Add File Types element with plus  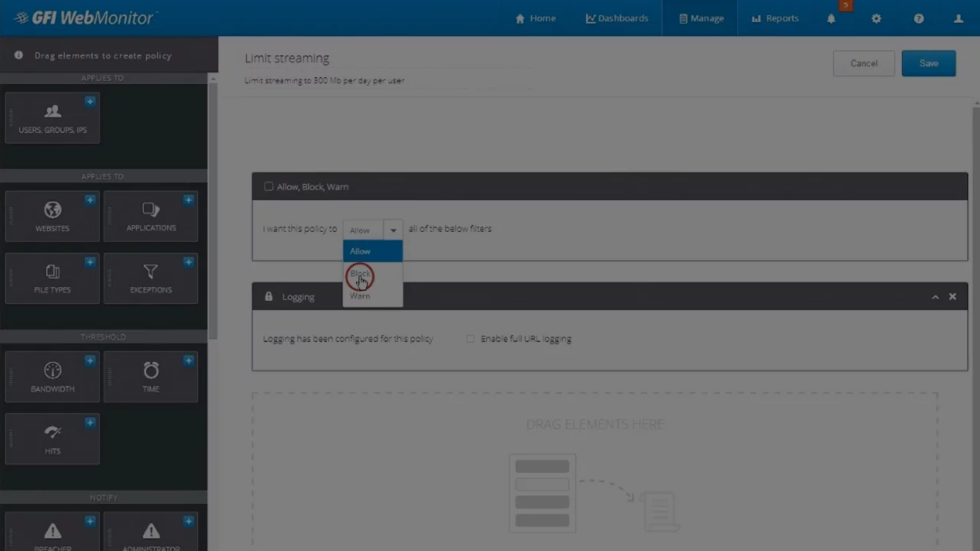click(90, 262)
